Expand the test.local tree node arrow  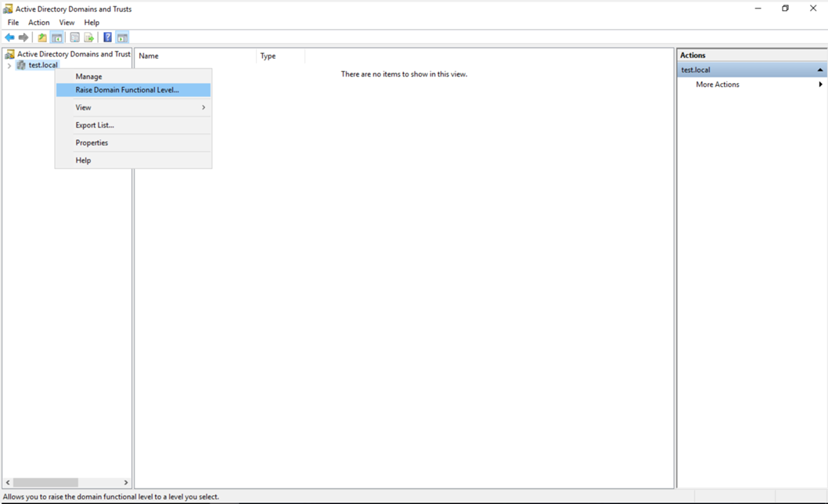[9, 66]
